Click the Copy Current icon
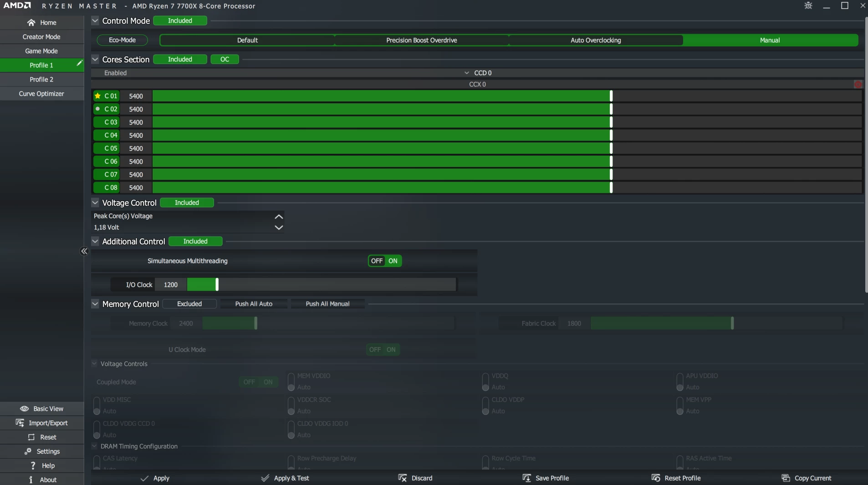This screenshot has width=868, height=485. coord(786,478)
